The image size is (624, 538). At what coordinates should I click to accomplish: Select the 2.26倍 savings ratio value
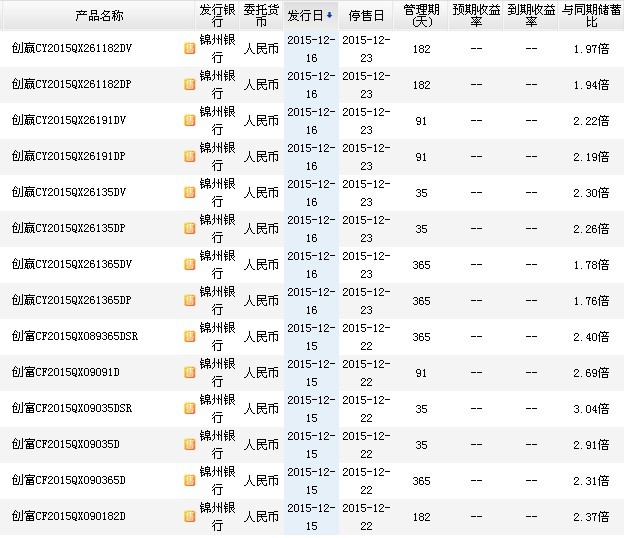[x=591, y=229]
